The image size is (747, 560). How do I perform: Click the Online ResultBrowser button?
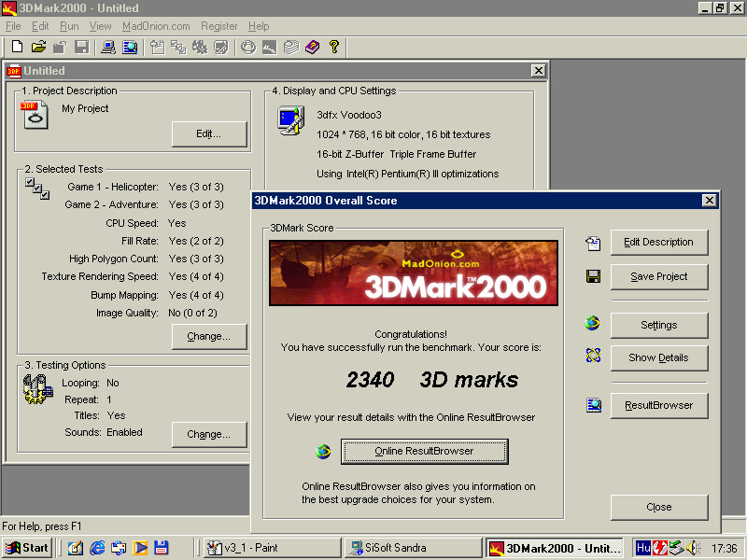pos(425,451)
